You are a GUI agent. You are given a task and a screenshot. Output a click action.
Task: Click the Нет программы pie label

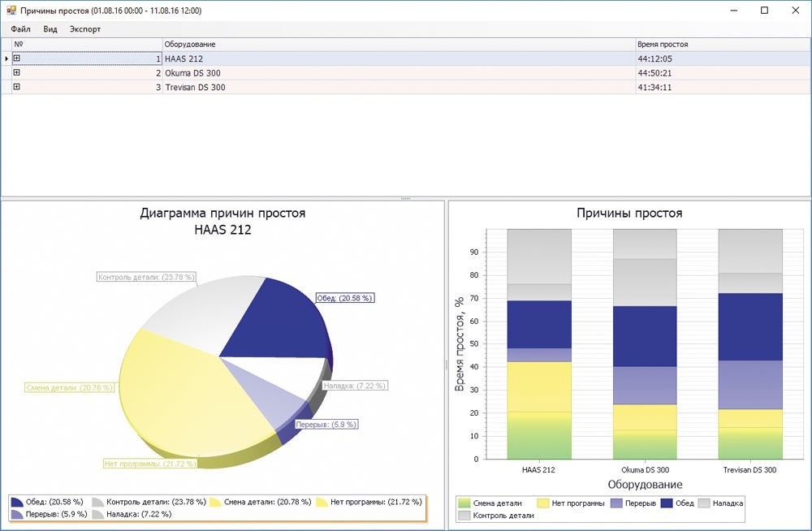[x=150, y=464]
